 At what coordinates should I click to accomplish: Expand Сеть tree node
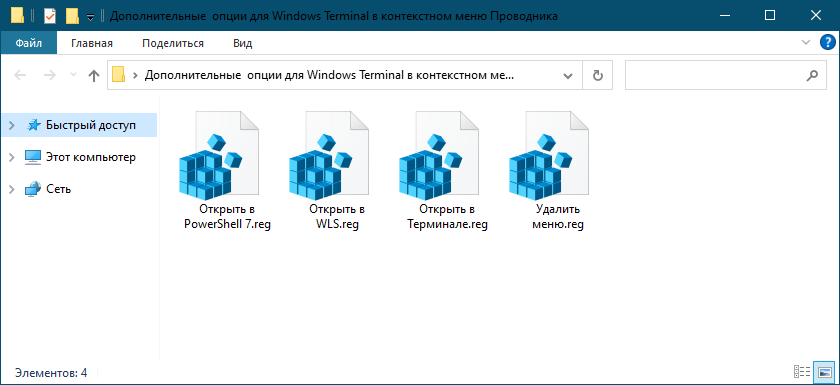pyautogui.click(x=12, y=189)
